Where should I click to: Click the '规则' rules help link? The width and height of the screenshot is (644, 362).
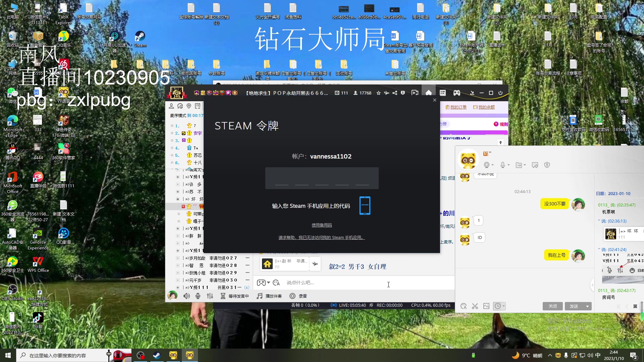[500, 124]
